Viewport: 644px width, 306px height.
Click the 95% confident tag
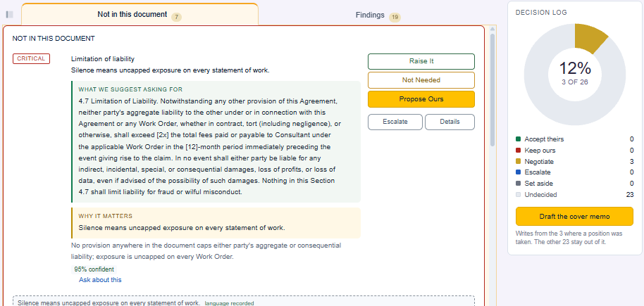(x=94, y=269)
